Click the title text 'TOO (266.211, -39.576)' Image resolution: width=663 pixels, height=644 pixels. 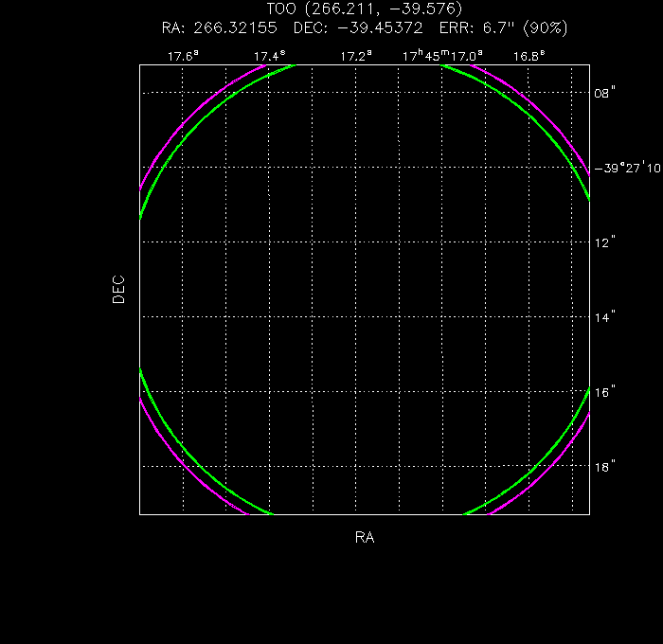365,9
